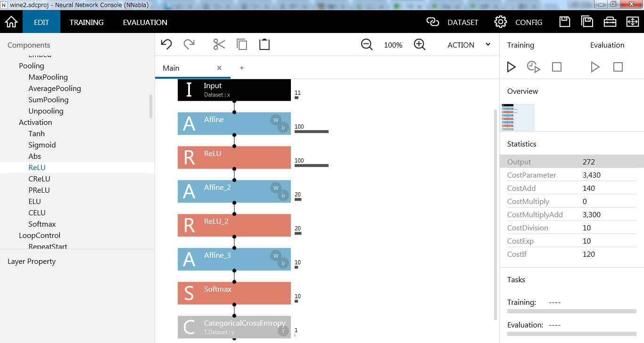Save the project with the floppy icon
Screen dimensions: 644x343
(x=564, y=22)
